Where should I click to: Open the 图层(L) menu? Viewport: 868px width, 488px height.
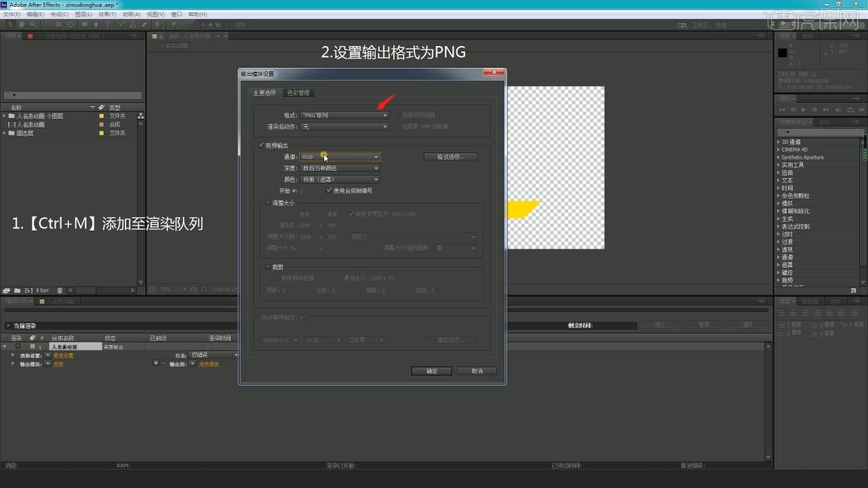pos(83,14)
